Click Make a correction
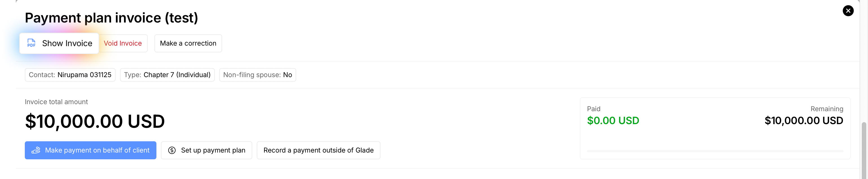Image resolution: width=868 pixels, height=179 pixels. click(x=188, y=43)
